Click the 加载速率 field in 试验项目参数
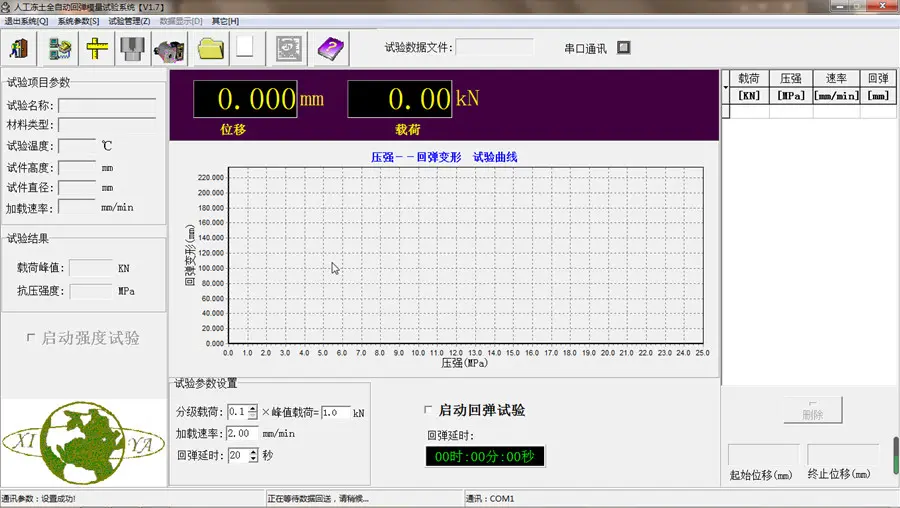Screen dimensions: 900x508 click(x=77, y=207)
